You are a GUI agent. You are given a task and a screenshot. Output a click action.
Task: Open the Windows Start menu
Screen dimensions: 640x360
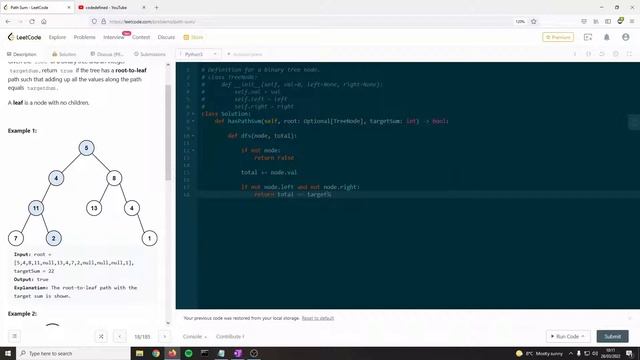pos(8,353)
